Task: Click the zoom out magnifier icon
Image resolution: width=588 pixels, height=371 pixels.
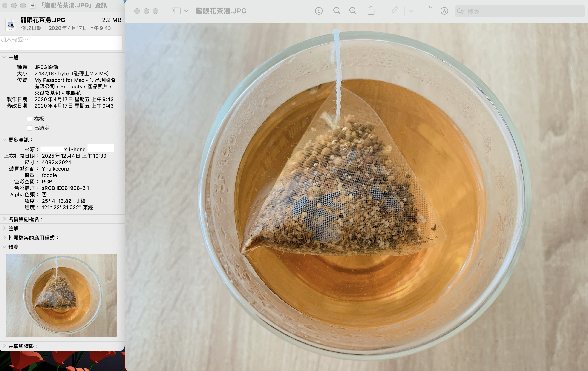Action: coord(337,11)
